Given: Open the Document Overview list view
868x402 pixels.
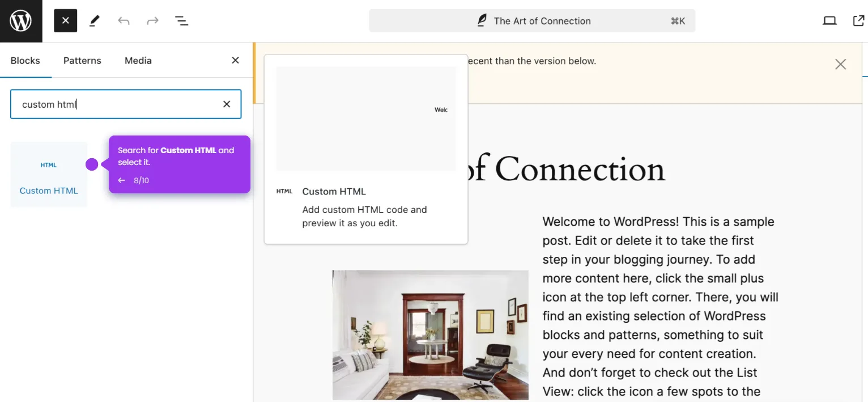Looking at the screenshot, I should (181, 21).
